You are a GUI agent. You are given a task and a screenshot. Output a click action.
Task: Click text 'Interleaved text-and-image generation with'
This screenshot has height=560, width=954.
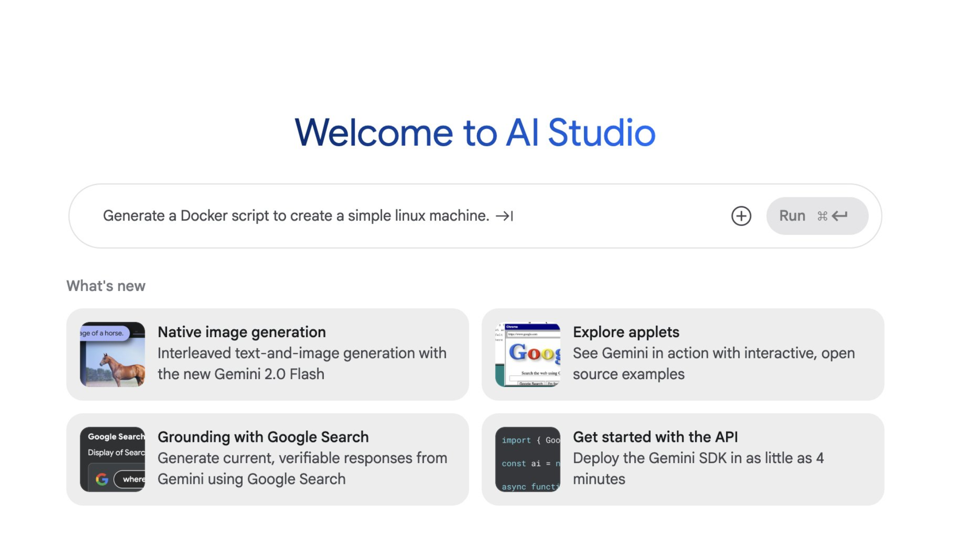(302, 353)
